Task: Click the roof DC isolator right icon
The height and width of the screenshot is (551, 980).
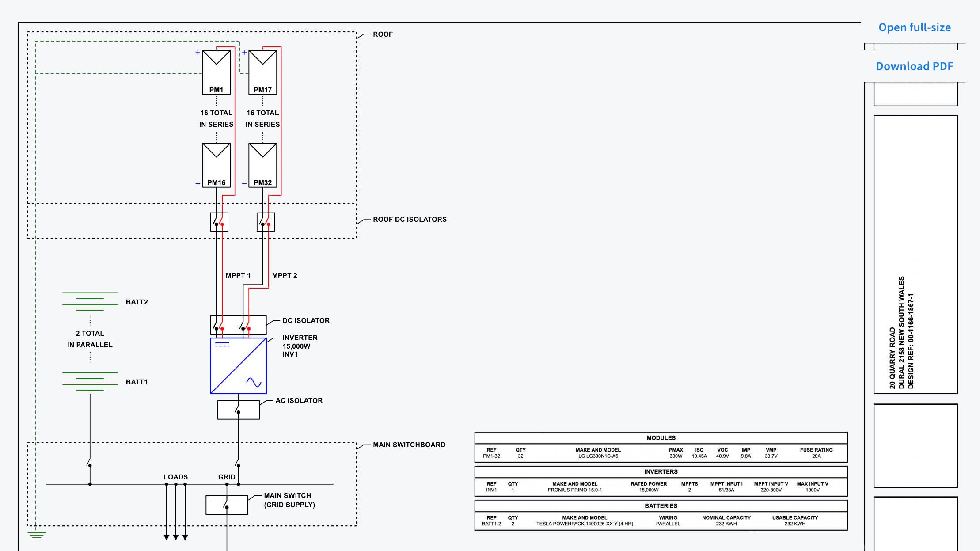Action: (265, 222)
